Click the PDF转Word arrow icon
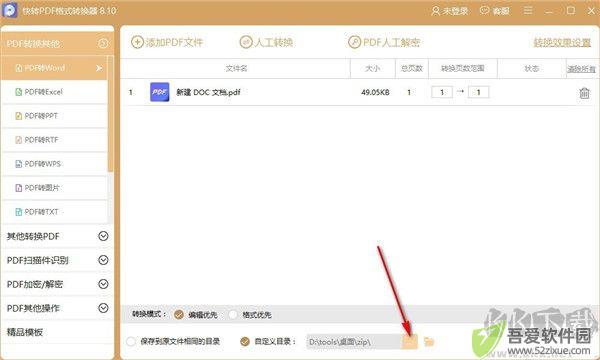Screen dimensions: 600x360 pyautogui.click(x=99, y=68)
